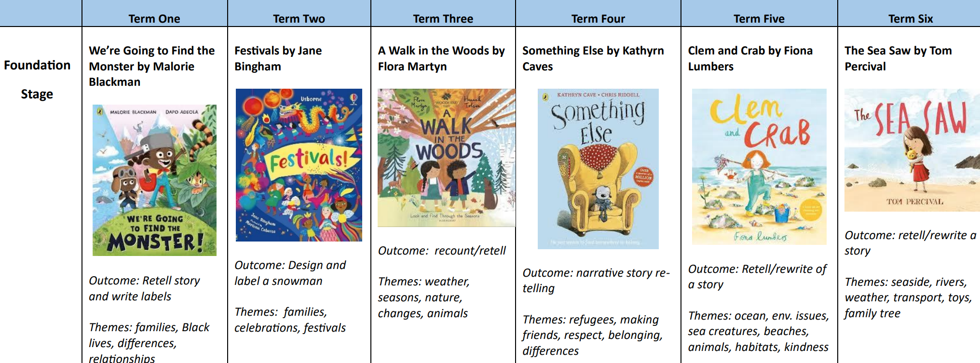Select the title The Sea Saw by Tom Percival

[x=898, y=58]
